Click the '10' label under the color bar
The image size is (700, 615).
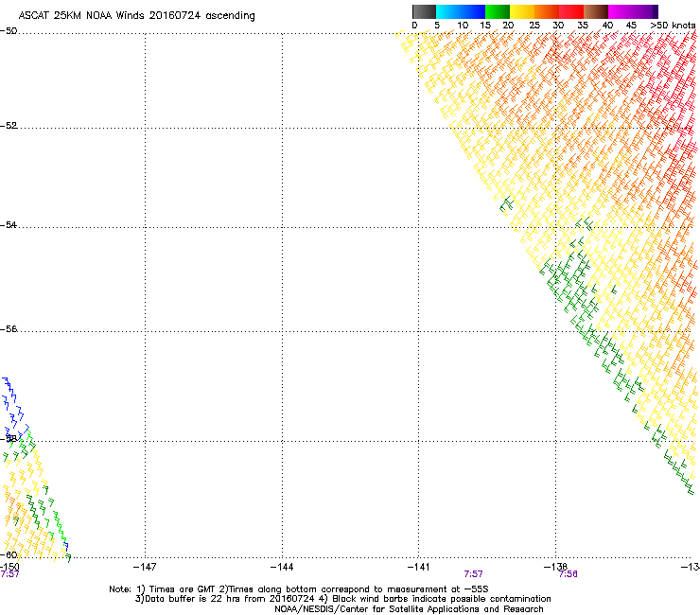click(463, 26)
